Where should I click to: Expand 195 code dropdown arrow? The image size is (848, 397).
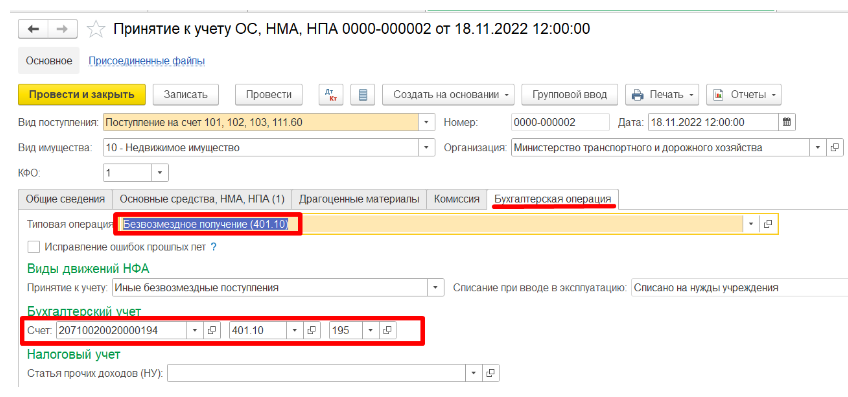pos(370,330)
